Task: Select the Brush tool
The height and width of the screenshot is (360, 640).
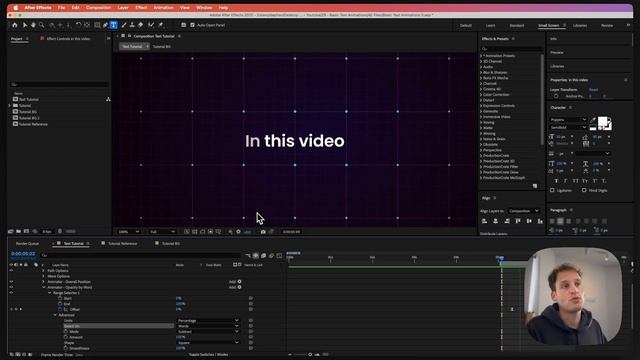Action: [124, 25]
